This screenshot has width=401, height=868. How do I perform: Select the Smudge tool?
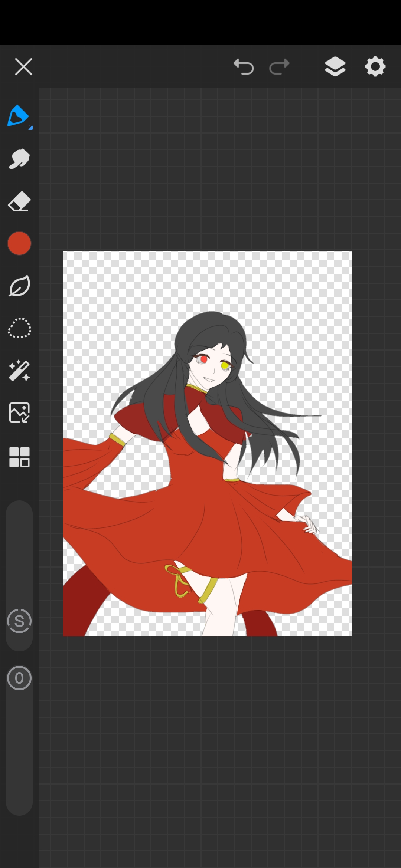[x=19, y=159]
